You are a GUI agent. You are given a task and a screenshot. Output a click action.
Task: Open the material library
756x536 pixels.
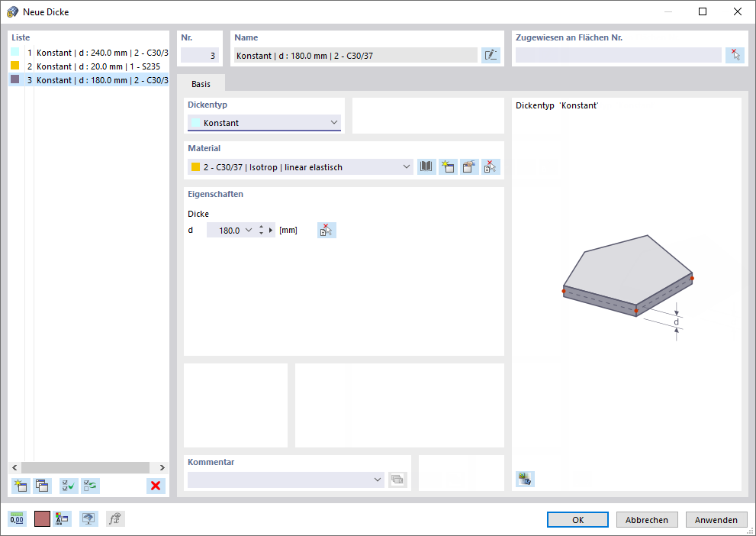426,166
